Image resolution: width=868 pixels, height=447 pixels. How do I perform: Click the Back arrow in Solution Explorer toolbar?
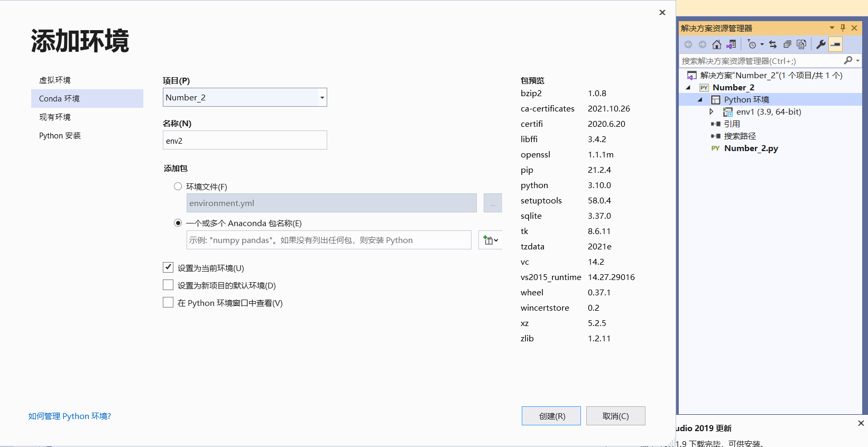point(688,44)
